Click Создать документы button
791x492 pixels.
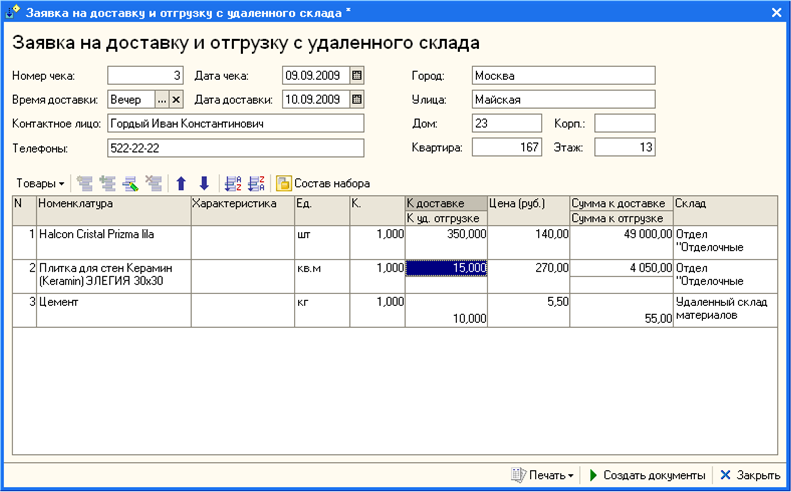(647, 475)
